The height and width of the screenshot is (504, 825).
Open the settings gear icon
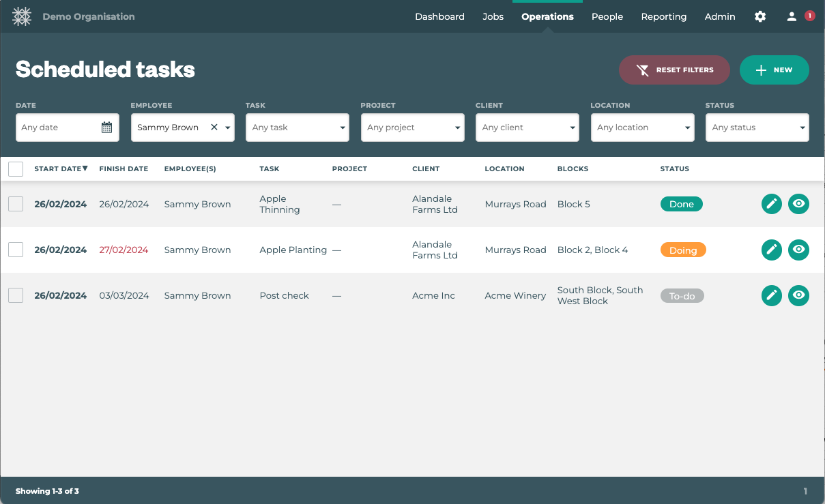click(x=760, y=16)
